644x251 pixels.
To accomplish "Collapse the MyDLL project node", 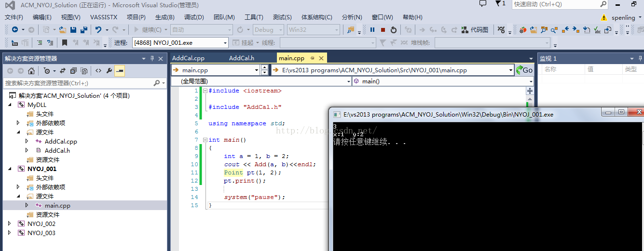I will point(10,105).
